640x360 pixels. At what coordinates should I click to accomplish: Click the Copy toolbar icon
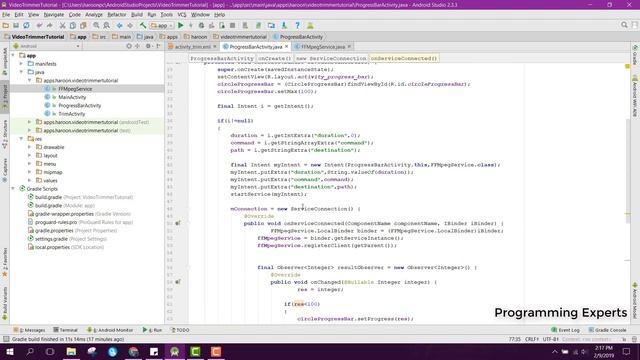[x=73, y=25]
